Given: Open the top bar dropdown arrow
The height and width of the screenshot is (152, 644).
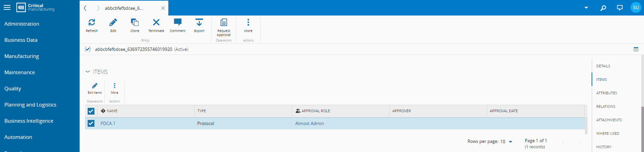Looking at the screenshot, I should point(586,8).
